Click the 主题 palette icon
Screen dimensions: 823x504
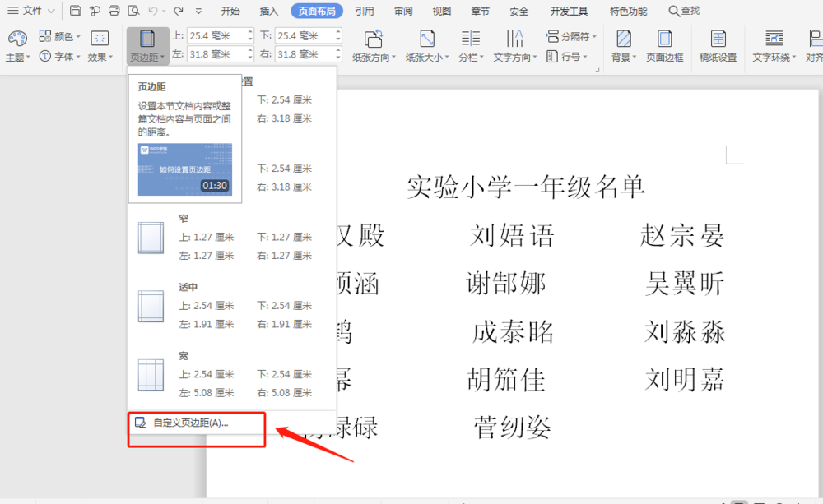point(17,39)
